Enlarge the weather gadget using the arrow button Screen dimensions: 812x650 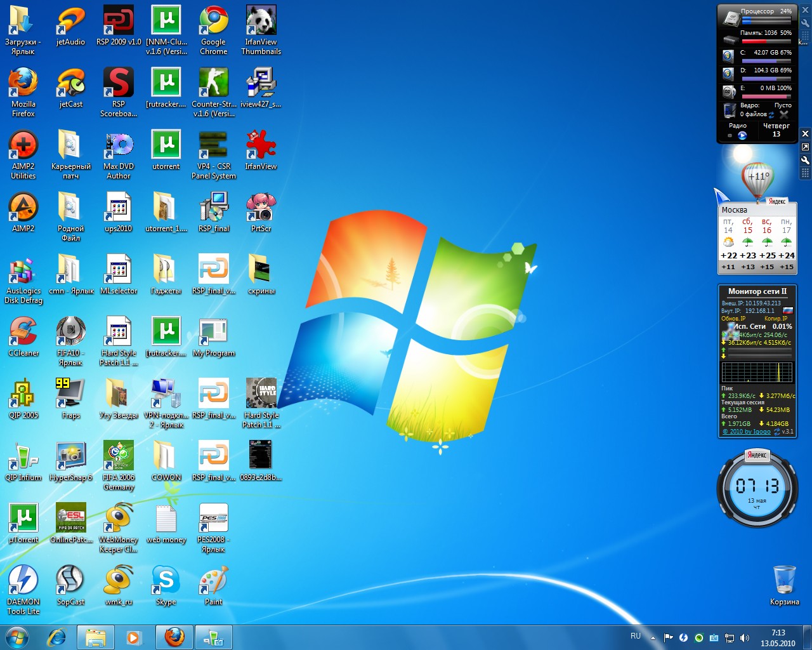[805, 147]
